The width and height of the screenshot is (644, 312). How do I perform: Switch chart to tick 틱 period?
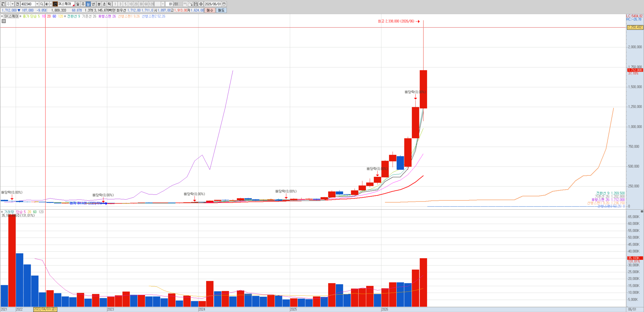point(109,4)
